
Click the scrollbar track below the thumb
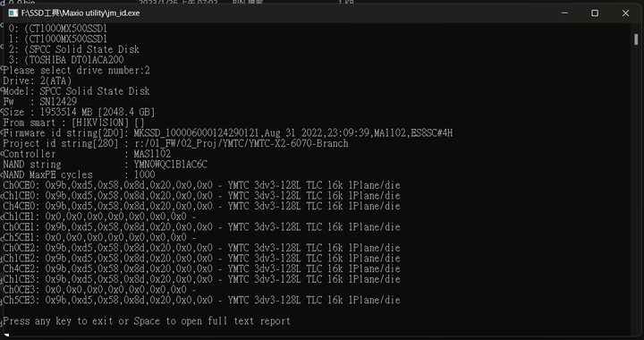coord(636,189)
